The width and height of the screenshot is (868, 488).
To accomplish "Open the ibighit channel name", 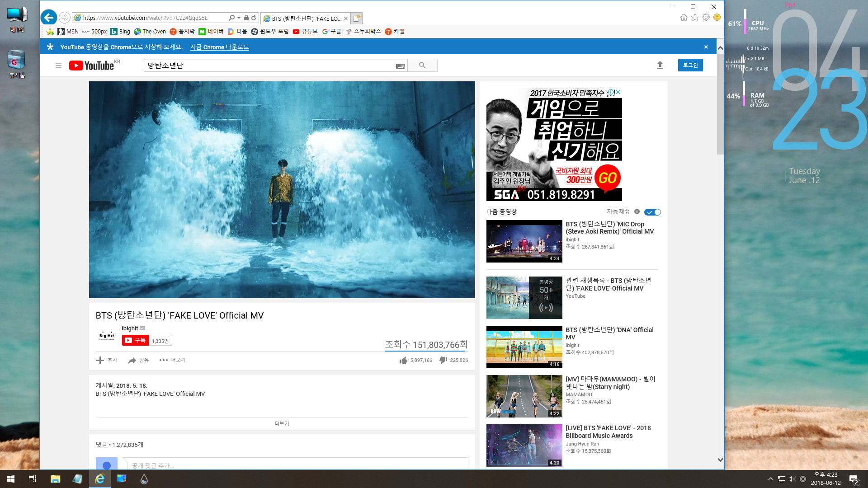I will [x=130, y=328].
